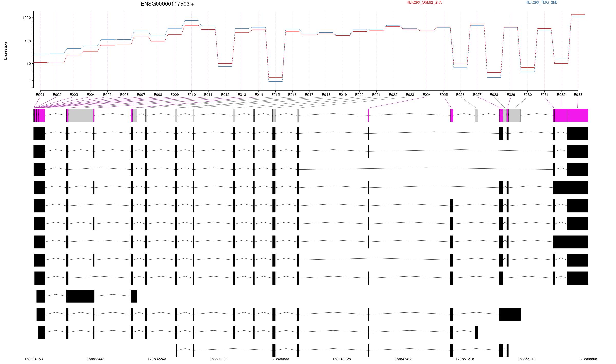Click genomic coordinate 173858808
The image size is (616, 364).
[x=588, y=359]
